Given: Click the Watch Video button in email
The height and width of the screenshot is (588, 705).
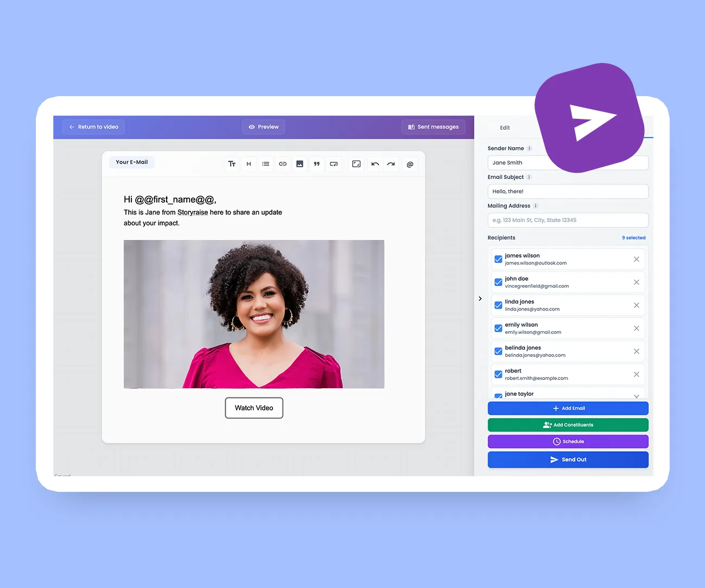Looking at the screenshot, I should click(x=254, y=408).
